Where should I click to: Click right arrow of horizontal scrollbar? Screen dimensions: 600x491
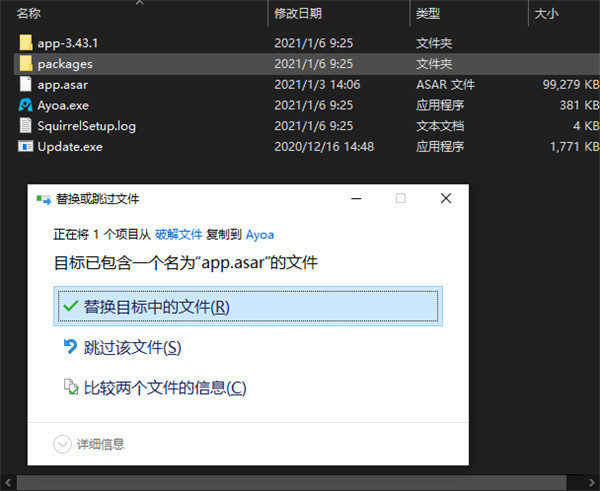(x=592, y=482)
